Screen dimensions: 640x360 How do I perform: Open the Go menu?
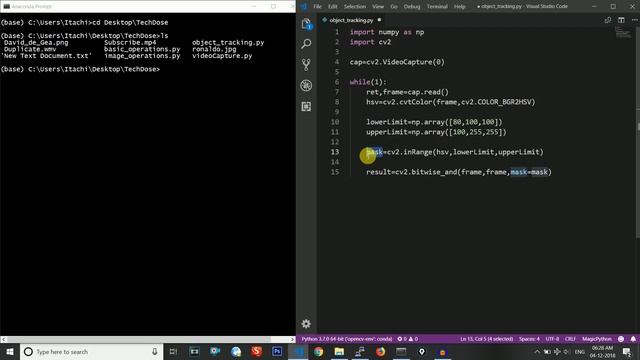click(393, 7)
